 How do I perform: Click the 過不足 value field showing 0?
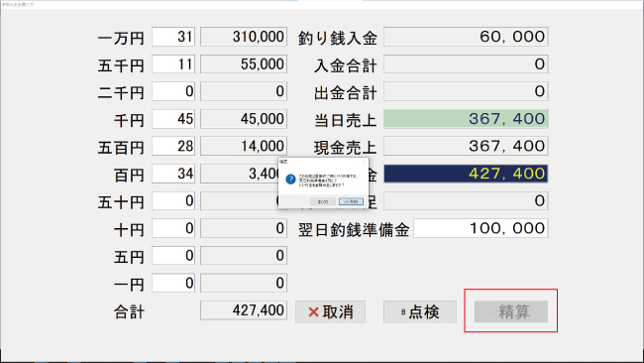click(466, 200)
